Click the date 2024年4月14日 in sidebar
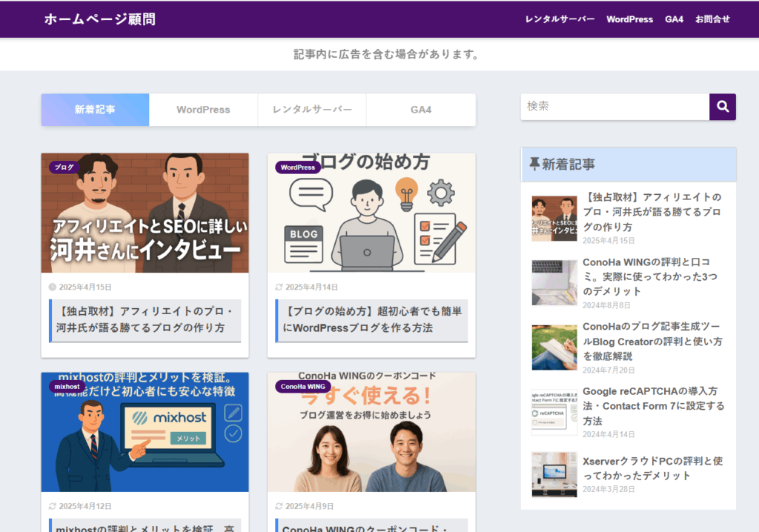The width and height of the screenshot is (759, 532). [609, 435]
